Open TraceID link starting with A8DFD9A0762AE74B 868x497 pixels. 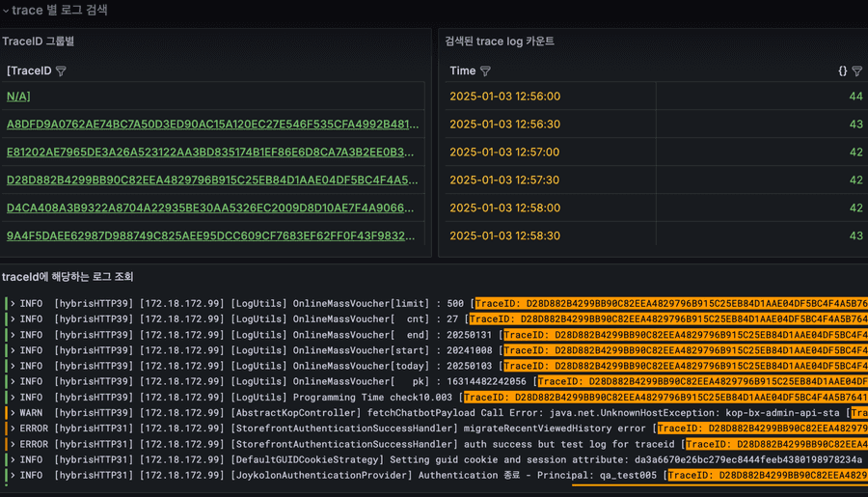click(x=212, y=124)
